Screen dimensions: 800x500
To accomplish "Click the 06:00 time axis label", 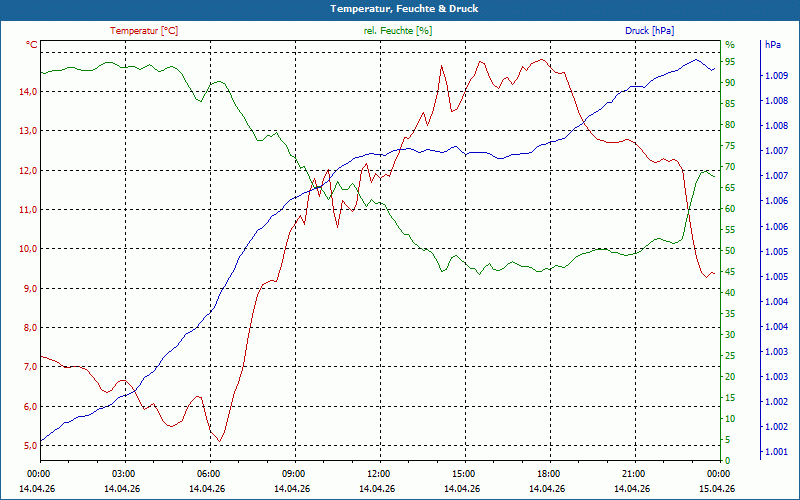I will tap(207, 474).
